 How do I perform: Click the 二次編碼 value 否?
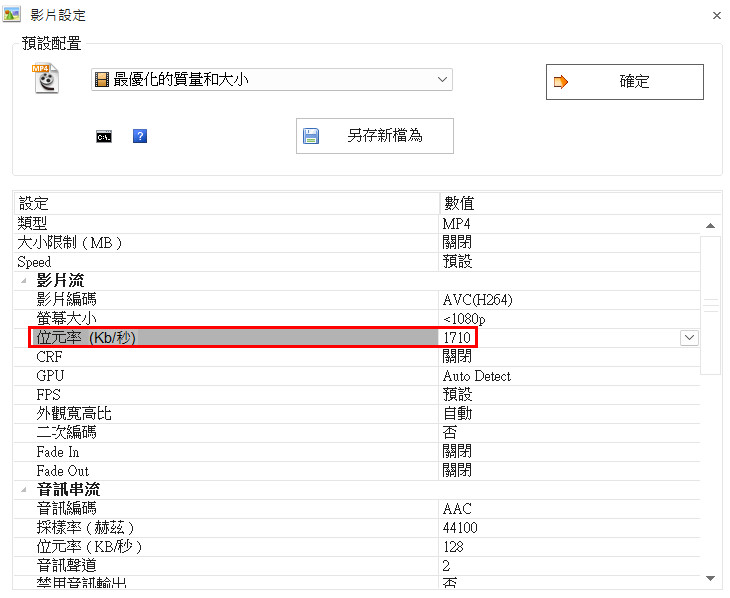click(x=450, y=433)
